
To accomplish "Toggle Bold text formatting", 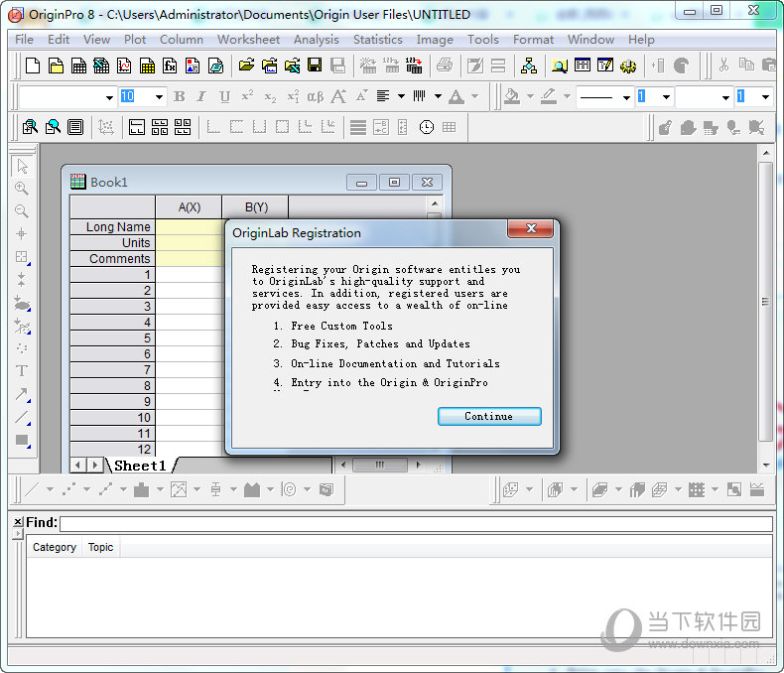I will pos(179,96).
